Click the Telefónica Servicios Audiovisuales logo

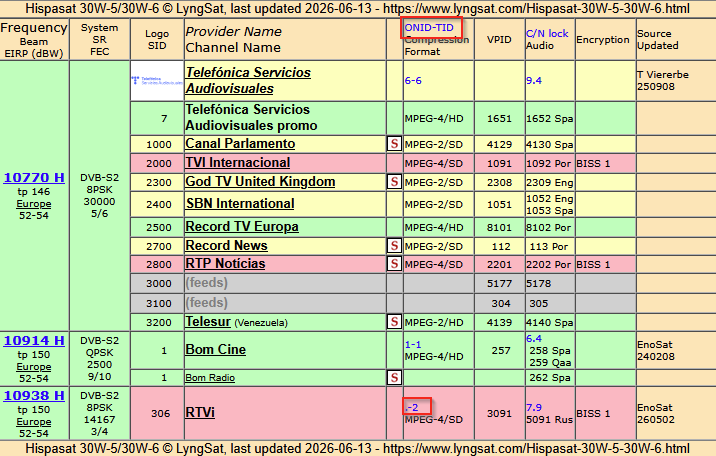point(157,81)
